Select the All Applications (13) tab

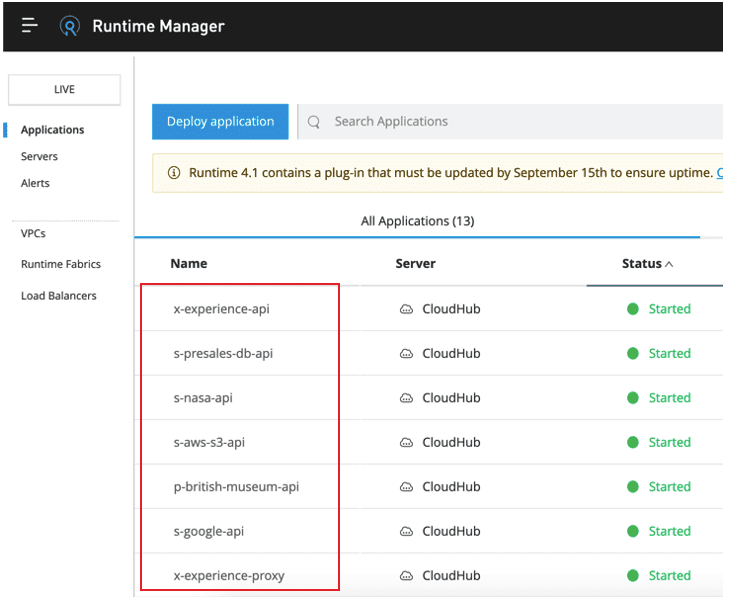click(417, 221)
